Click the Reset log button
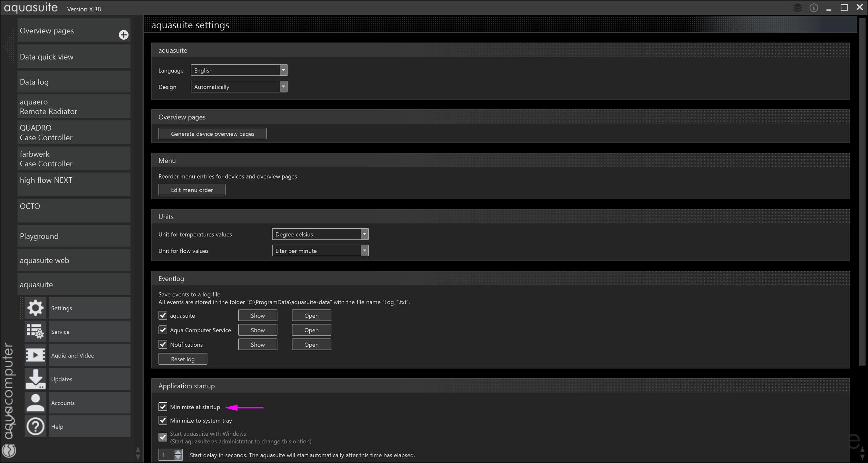Viewport: 868px width, 463px height. coord(183,359)
